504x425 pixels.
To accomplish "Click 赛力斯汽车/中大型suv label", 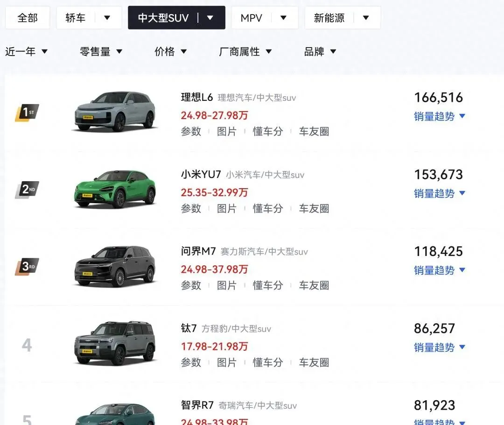I will tap(264, 252).
